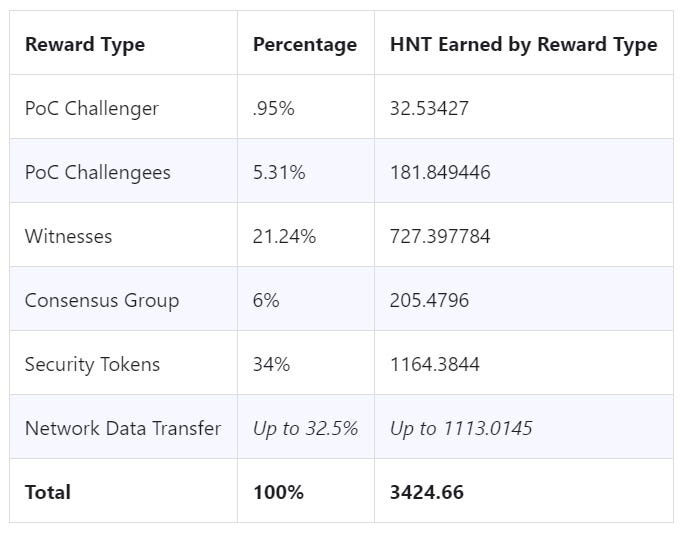Click the HNT Earned by Reward Type header
Image resolution: width=684 pixels, height=533 pixels.
(x=523, y=45)
